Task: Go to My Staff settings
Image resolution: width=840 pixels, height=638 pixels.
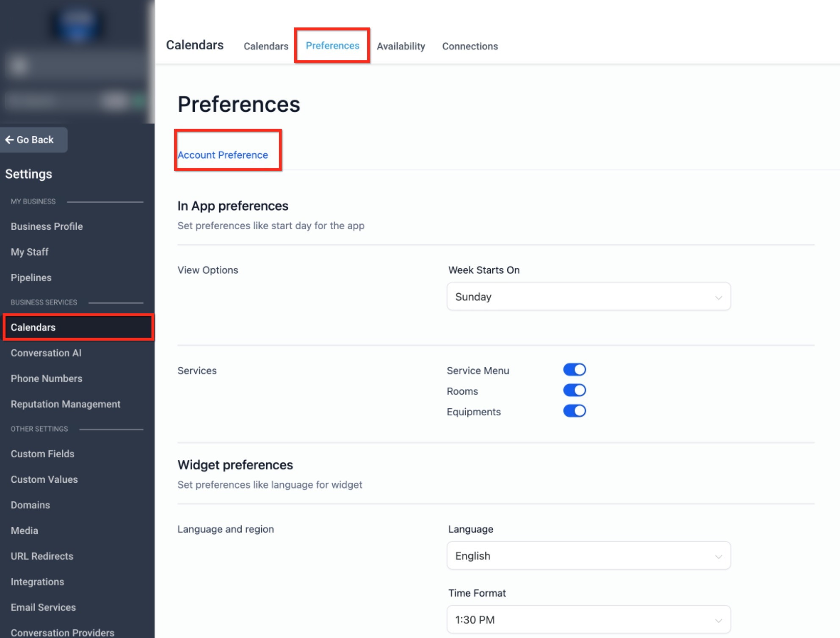Action: click(x=30, y=252)
